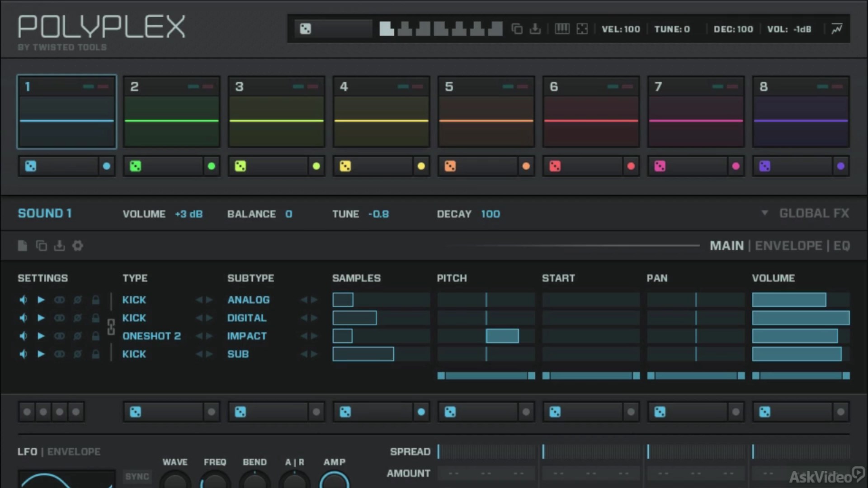Toggle the link icon on Kick Sub layer
868x488 pixels.
(59, 354)
